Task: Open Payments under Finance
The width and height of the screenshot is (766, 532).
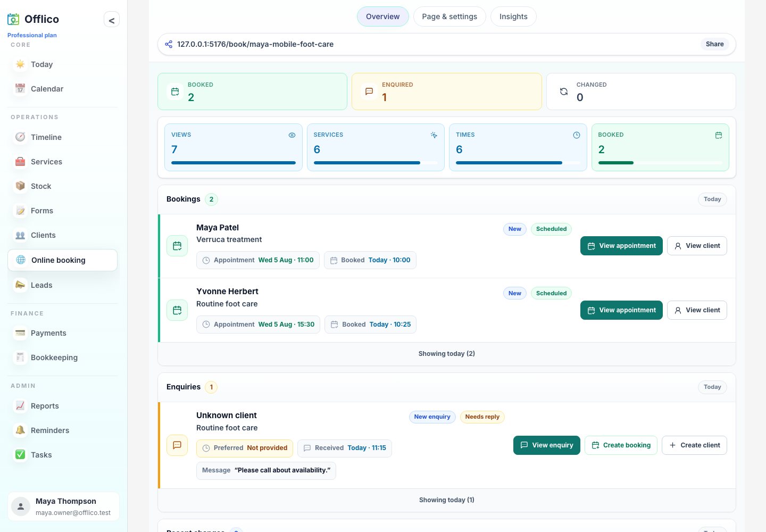Action: pyautogui.click(x=62, y=333)
